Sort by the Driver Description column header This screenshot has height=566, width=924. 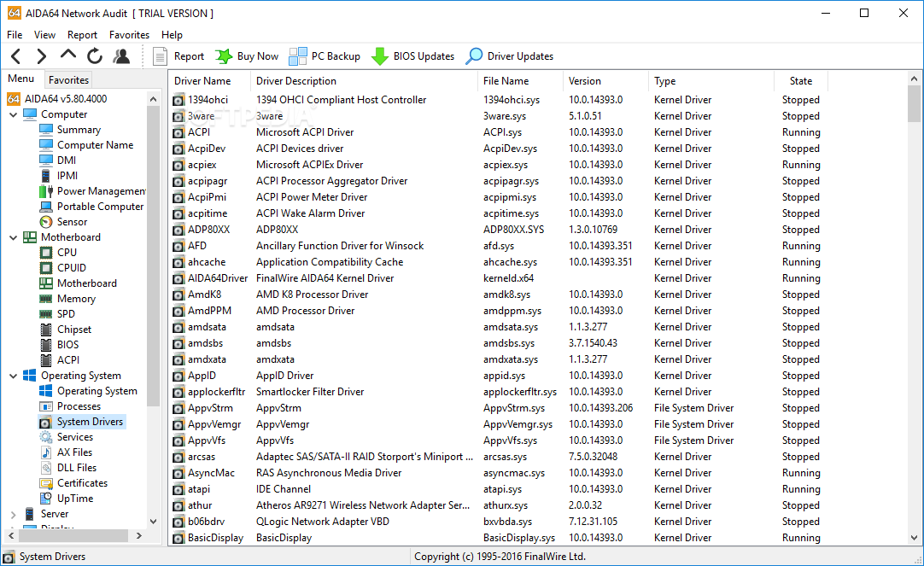[x=364, y=81]
